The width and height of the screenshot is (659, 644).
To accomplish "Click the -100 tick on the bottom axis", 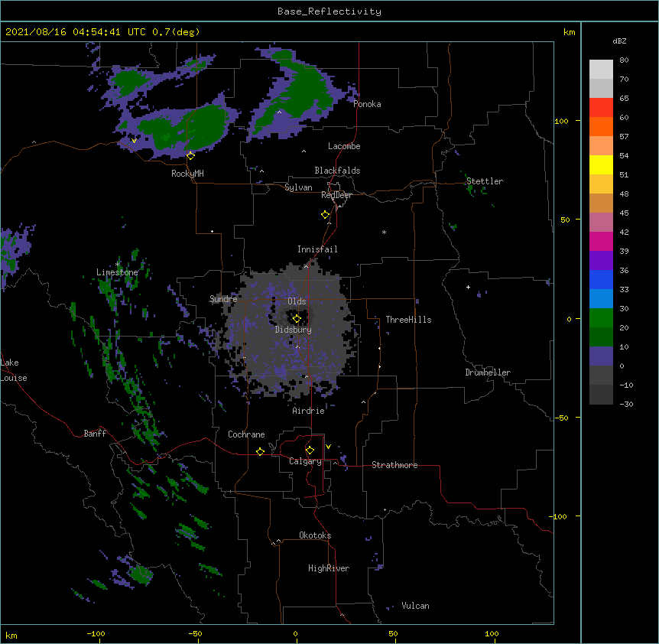I will (96, 633).
